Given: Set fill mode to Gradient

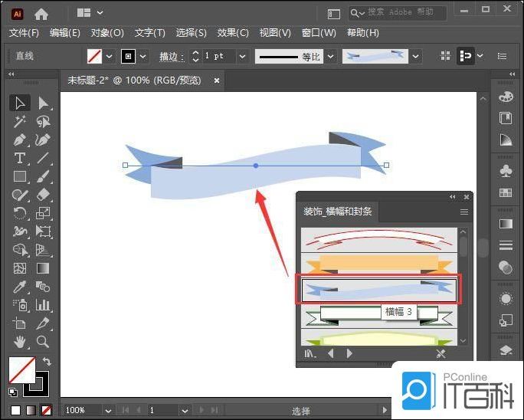Looking at the screenshot, I should pos(31,410).
